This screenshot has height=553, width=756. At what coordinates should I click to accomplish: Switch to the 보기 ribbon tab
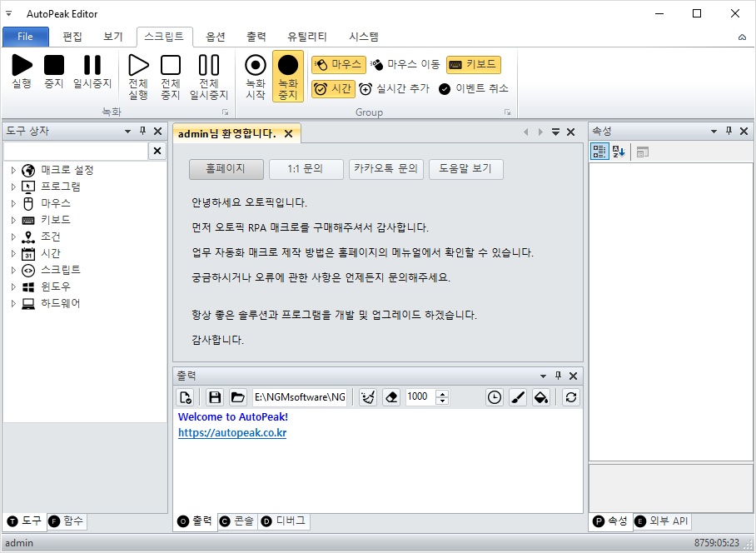[113, 37]
